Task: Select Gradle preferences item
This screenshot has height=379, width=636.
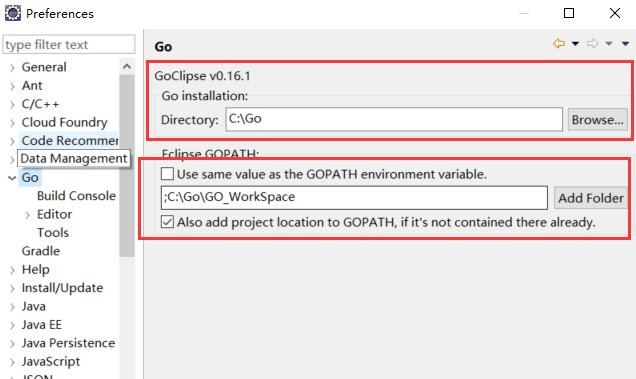Action: (x=41, y=251)
